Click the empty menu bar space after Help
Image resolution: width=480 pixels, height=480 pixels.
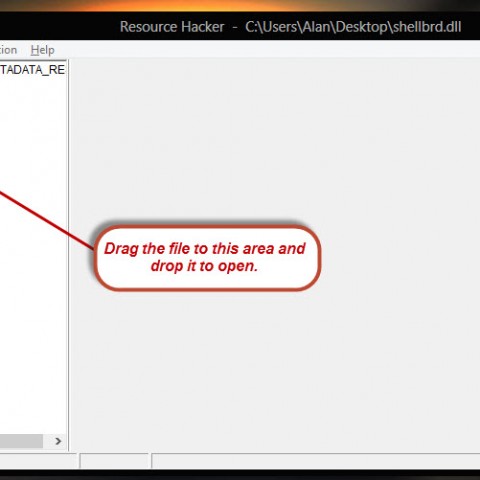coord(267,50)
